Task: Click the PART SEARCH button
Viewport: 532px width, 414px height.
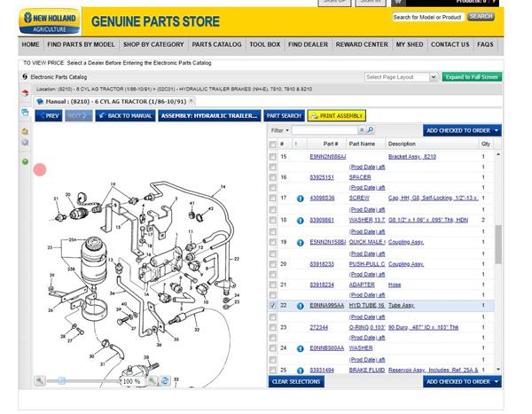Action: [284, 116]
